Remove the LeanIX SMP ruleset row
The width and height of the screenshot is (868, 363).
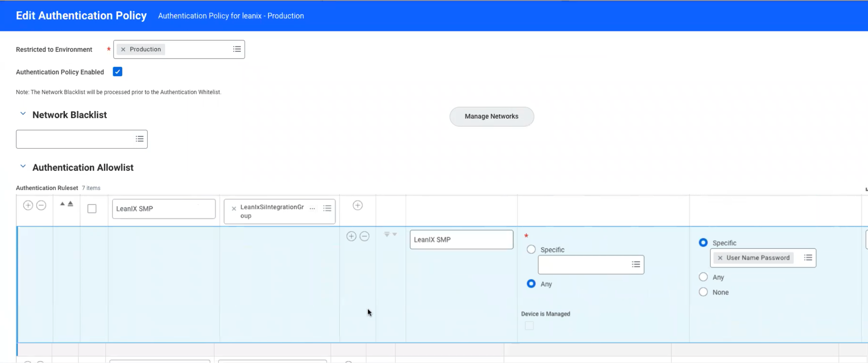pyautogui.click(x=41, y=205)
